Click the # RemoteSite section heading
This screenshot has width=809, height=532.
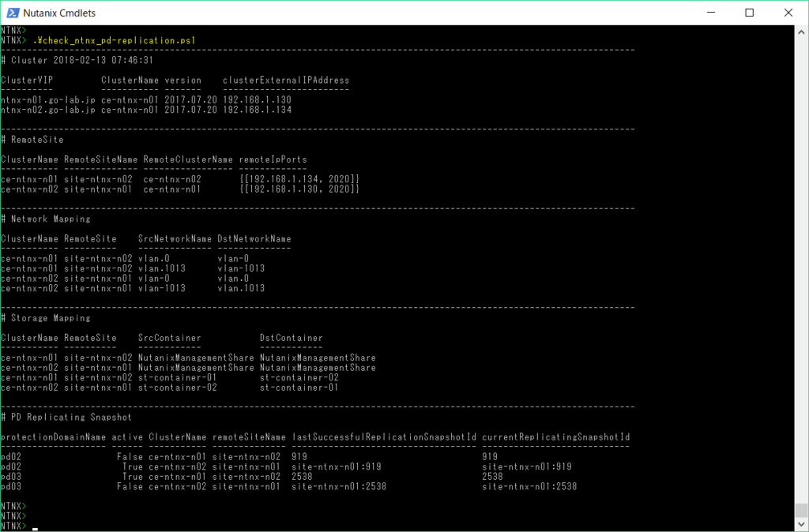32,139
